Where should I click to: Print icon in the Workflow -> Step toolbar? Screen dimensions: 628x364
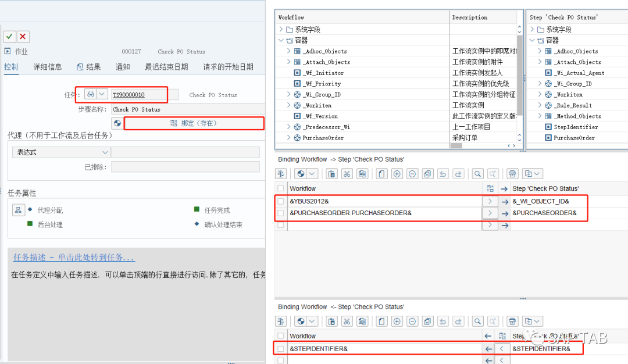point(512,174)
